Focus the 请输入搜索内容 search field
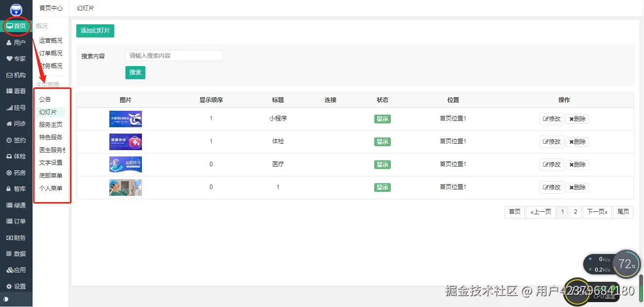This screenshot has width=644, height=307. pos(174,56)
